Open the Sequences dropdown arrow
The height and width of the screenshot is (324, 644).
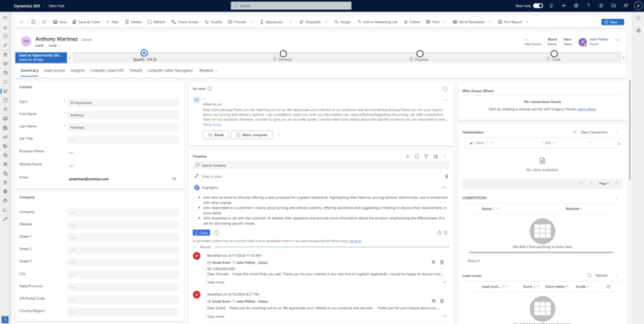[x=291, y=22]
